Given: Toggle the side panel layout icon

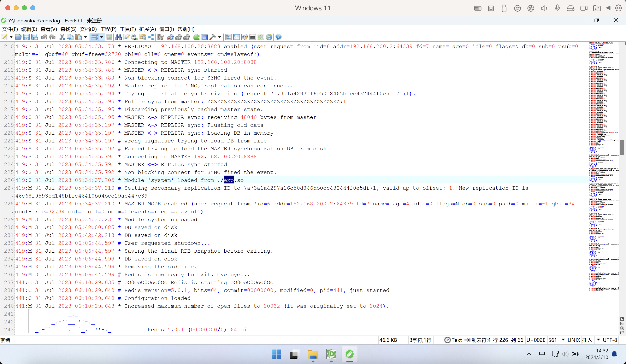Looking at the screenshot, I should tap(237, 37).
